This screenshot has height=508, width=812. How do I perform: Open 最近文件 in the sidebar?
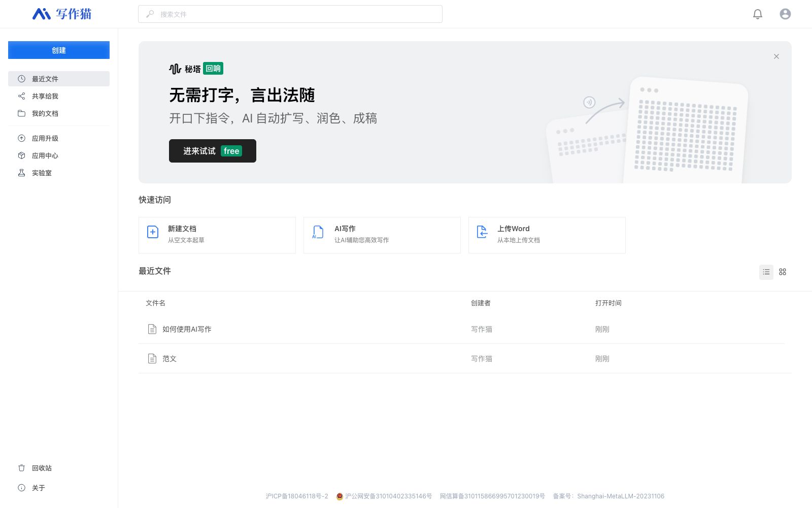59,79
